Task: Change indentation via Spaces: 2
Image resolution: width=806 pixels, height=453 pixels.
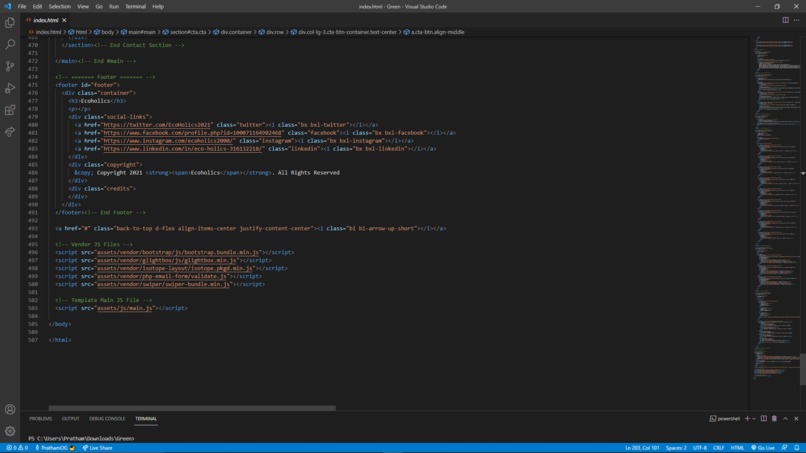Action: point(676,448)
